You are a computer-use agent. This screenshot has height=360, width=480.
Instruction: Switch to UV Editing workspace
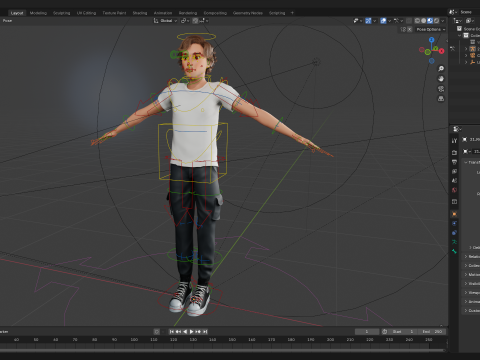point(86,13)
